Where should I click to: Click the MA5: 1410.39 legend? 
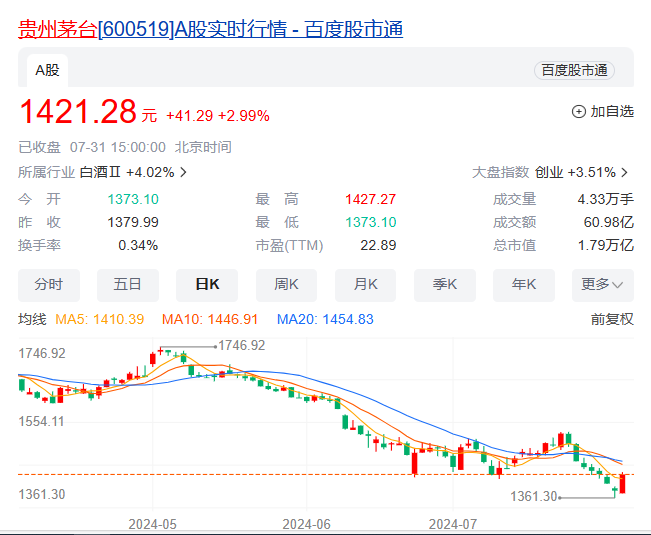tap(100, 319)
